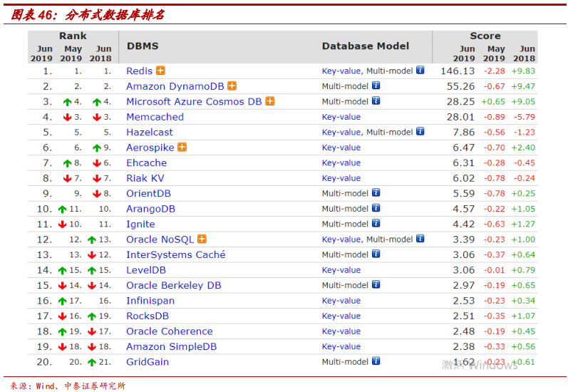Open the Oracle Coherence link
Screen dimensions: 568x392
[x=169, y=331]
